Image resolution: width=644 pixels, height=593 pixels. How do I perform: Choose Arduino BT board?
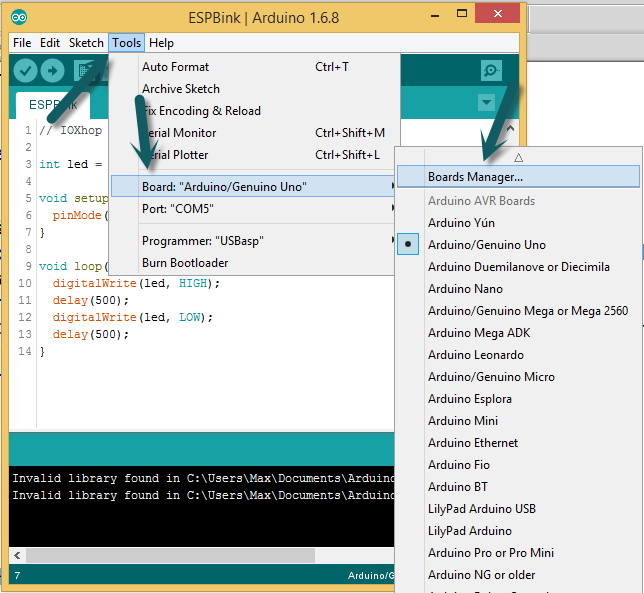tap(518, 487)
